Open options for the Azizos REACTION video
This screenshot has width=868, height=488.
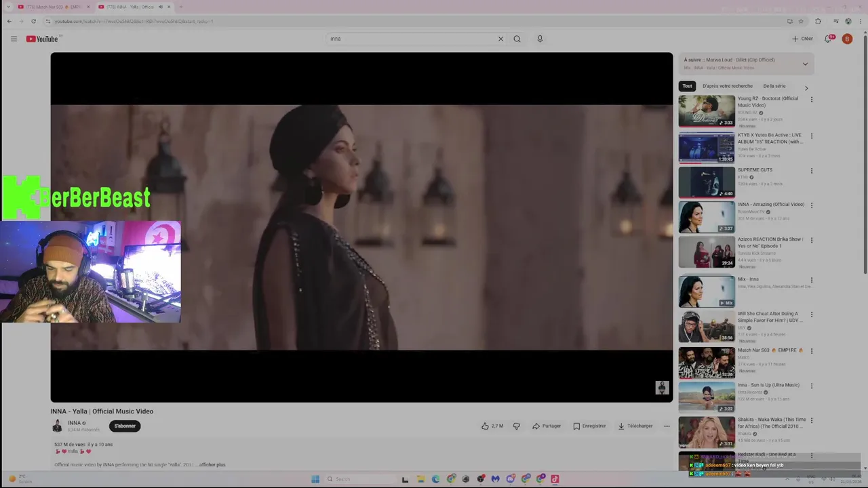[811, 240]
